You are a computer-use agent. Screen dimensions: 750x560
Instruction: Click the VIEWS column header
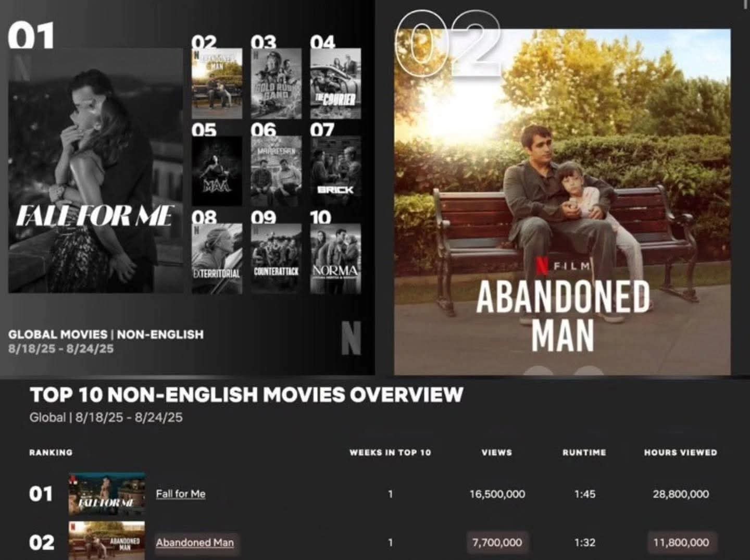click(497, 452)
